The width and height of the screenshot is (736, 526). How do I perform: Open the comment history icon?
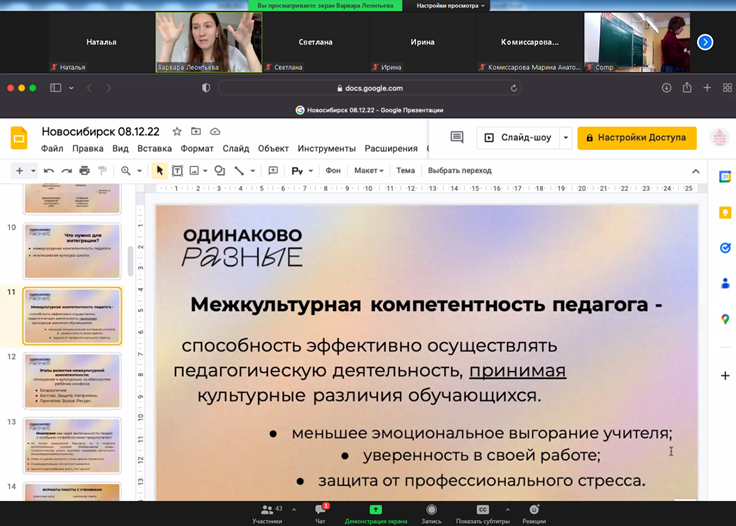(x=457, y=137)
